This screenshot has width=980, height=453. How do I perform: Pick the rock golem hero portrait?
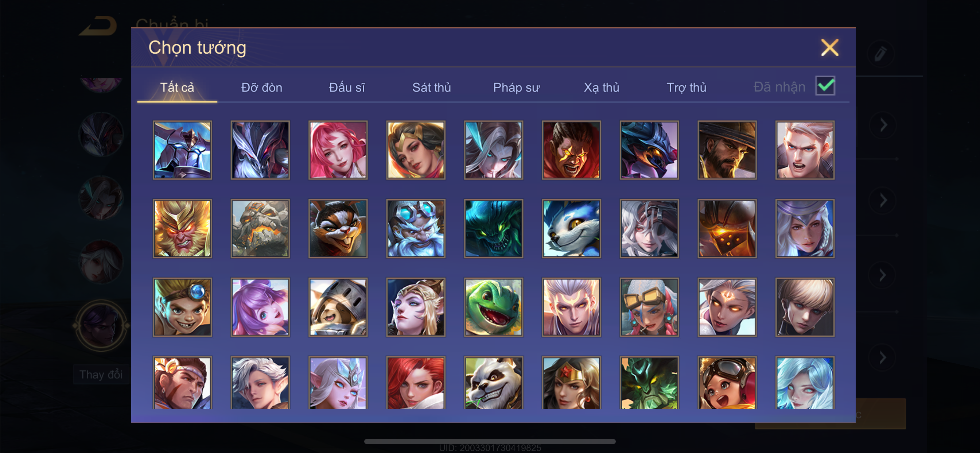pos(260,228)
